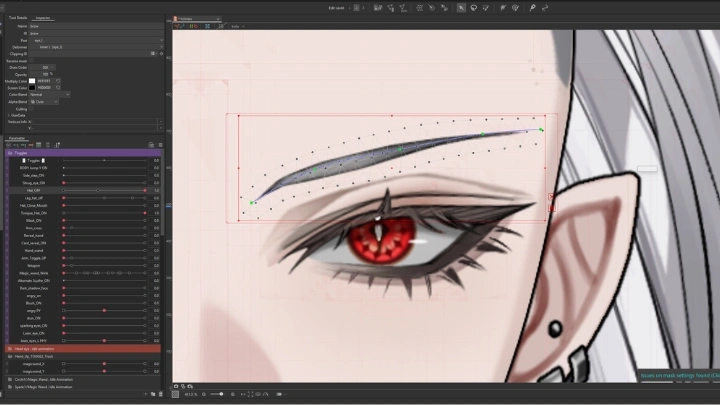Open the Solo dropdown above canvas
The width and height of the screenshot is (720, 405).
(237, 26)
